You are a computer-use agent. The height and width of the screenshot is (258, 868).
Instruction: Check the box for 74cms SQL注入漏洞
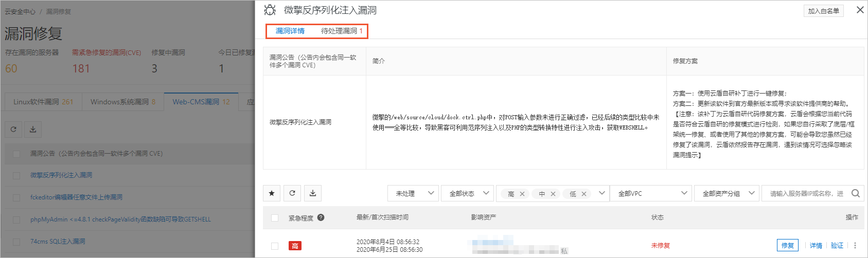pos(16,242)
